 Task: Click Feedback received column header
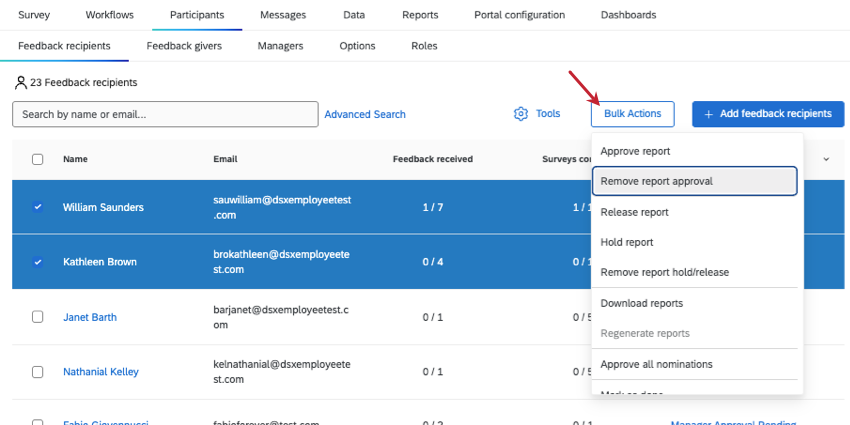[433, 159]
